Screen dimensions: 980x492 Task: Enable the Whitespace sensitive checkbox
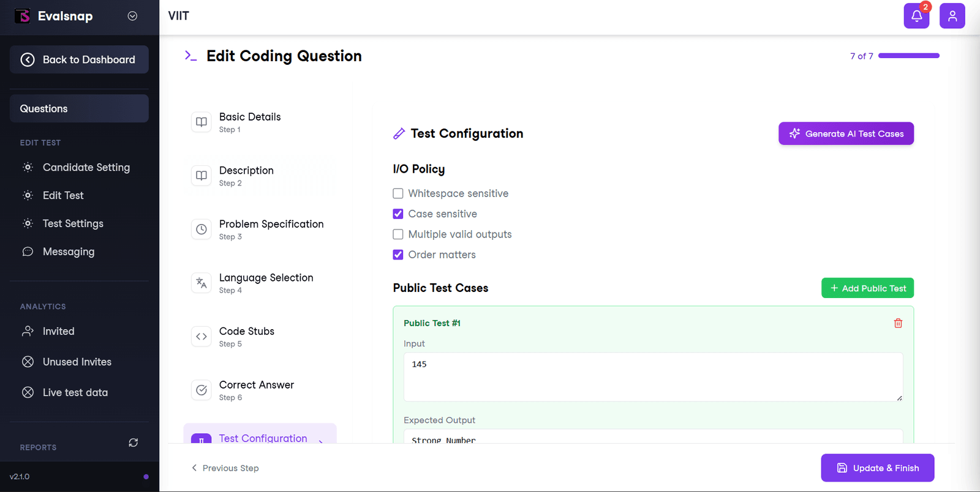pos(398,193)
